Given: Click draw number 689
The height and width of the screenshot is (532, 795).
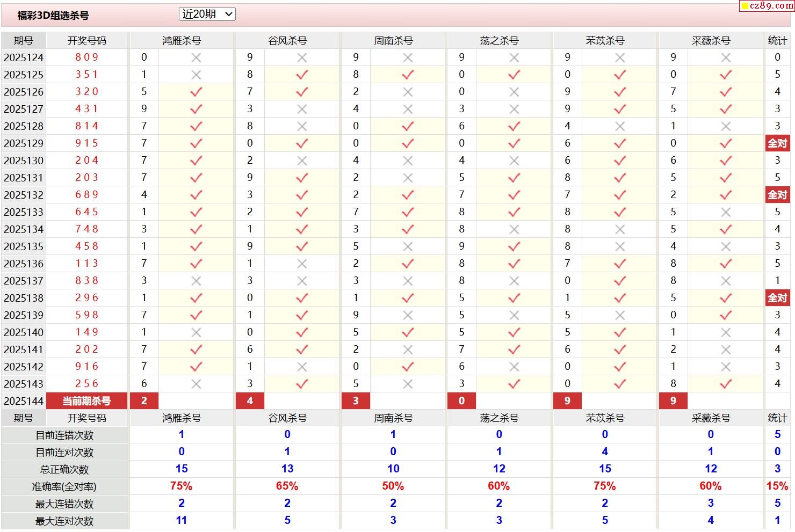Looking at the screenshot, I should coord(87,195).
